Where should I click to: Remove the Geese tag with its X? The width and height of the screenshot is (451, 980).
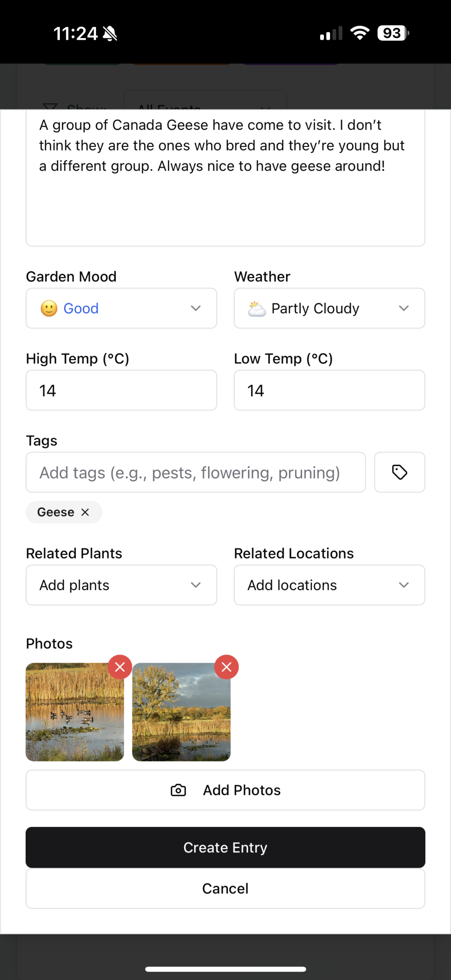(x=85, y=512)
